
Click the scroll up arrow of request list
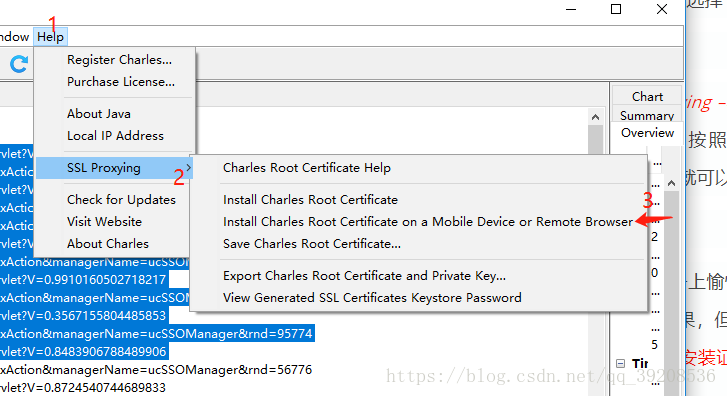(x=595, y=117)
